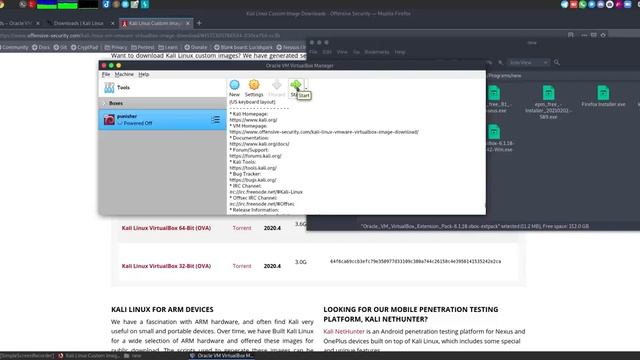Open Edit menu in the file manager
The image size is (640, 360).
pos(327,52)
